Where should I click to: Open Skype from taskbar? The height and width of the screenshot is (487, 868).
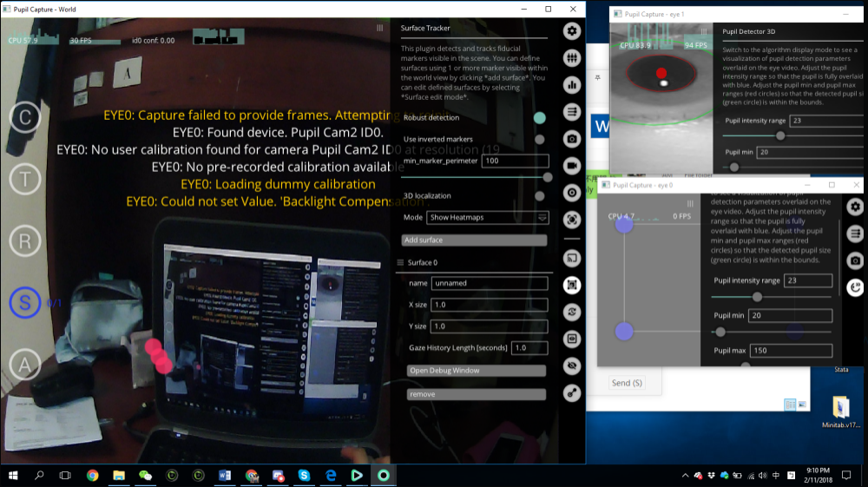click(x=304, y=476)
